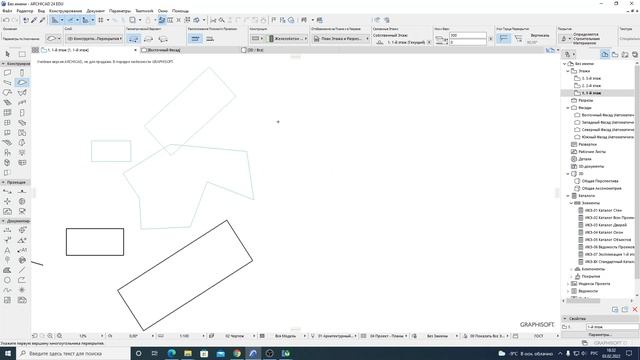Choose rectangular geometry method
This screenshot has width=640, height=360.
[149, 39]
